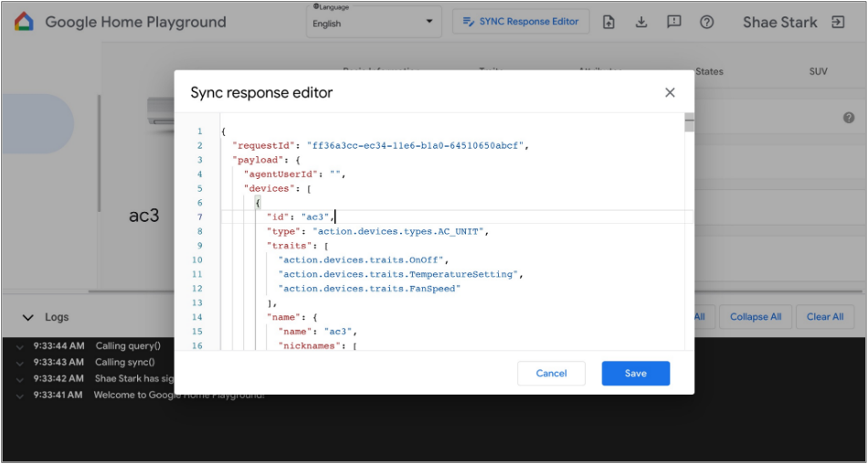Expand the 9:33:41 AM Welcome log entry

click(x=20, y=395)
